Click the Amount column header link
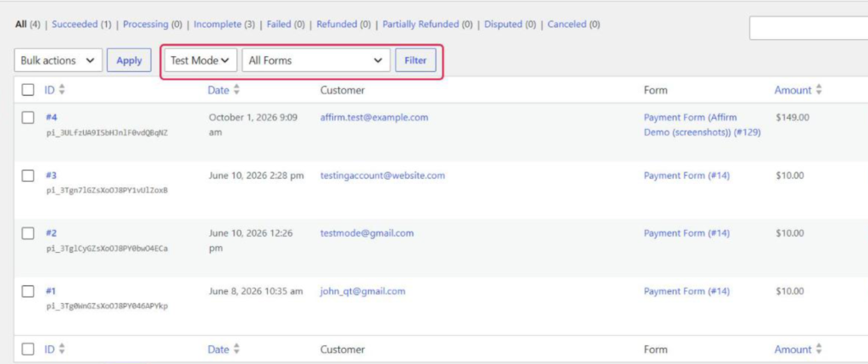 point(793,90)
